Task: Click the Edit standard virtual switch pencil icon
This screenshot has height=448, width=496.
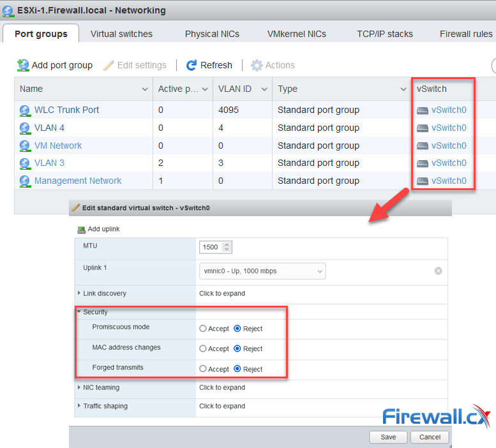Action: 75,207
